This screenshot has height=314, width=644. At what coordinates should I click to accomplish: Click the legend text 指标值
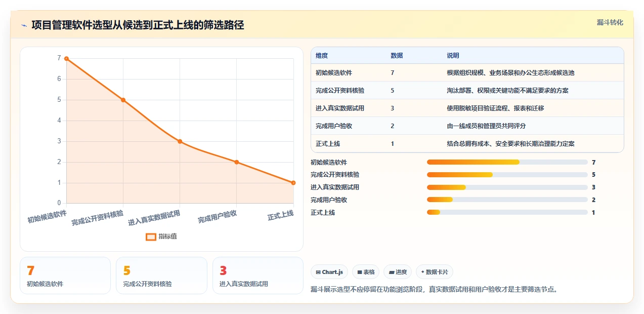pyautogui.click(x=167, y=237)
